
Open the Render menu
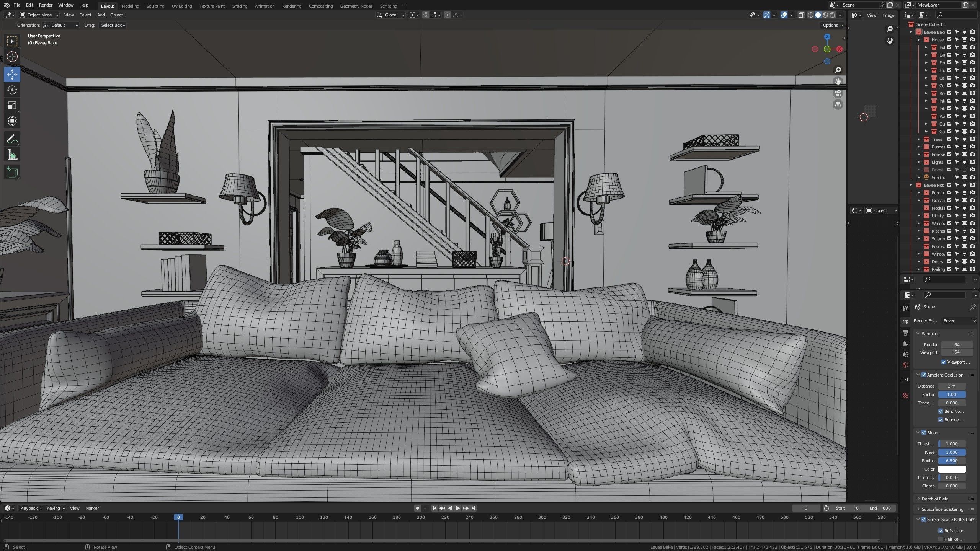46,5
